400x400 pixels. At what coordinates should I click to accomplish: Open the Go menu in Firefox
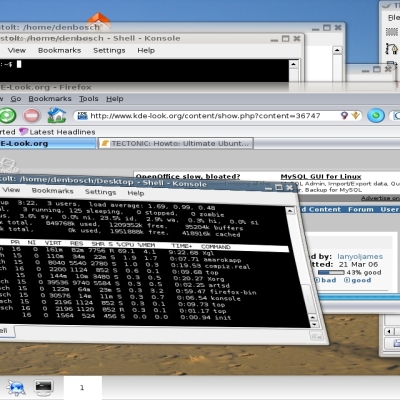click(x=16, y=99)
